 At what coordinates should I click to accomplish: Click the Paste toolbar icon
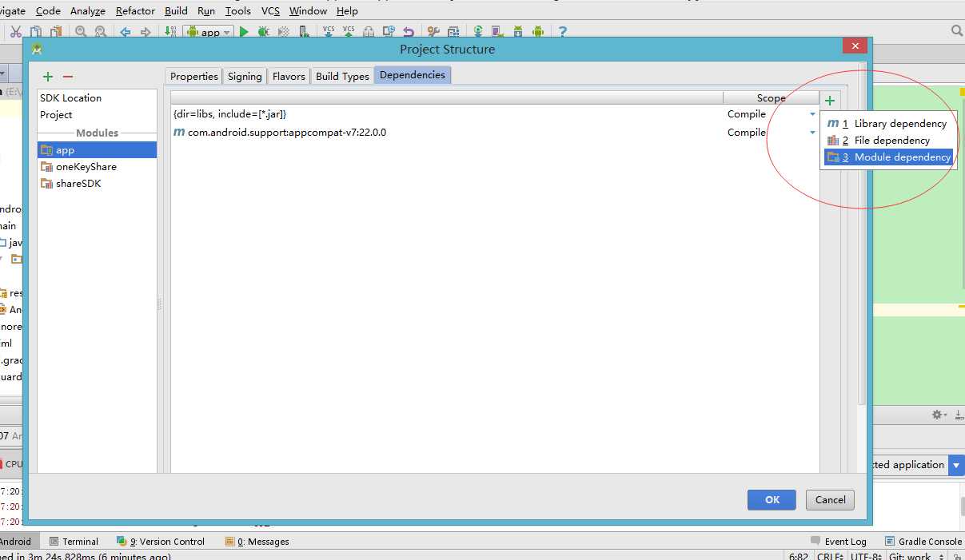coord(56,32)
